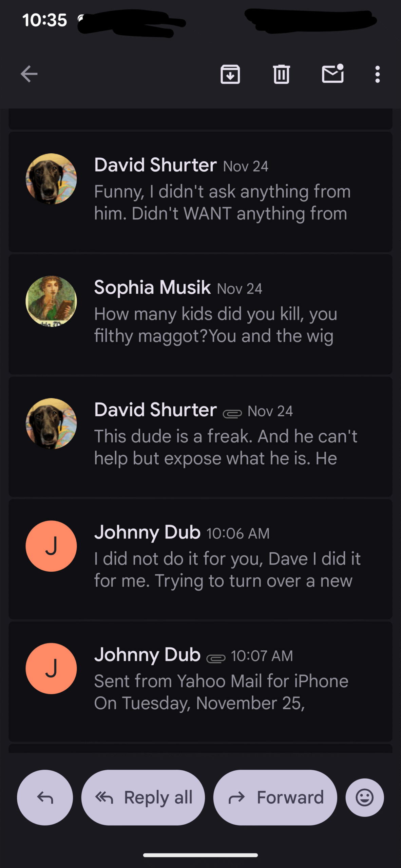The width and height of the screenshot is (401, 868).
Task: Archive this email conversation
Action: tap(230, 74)
